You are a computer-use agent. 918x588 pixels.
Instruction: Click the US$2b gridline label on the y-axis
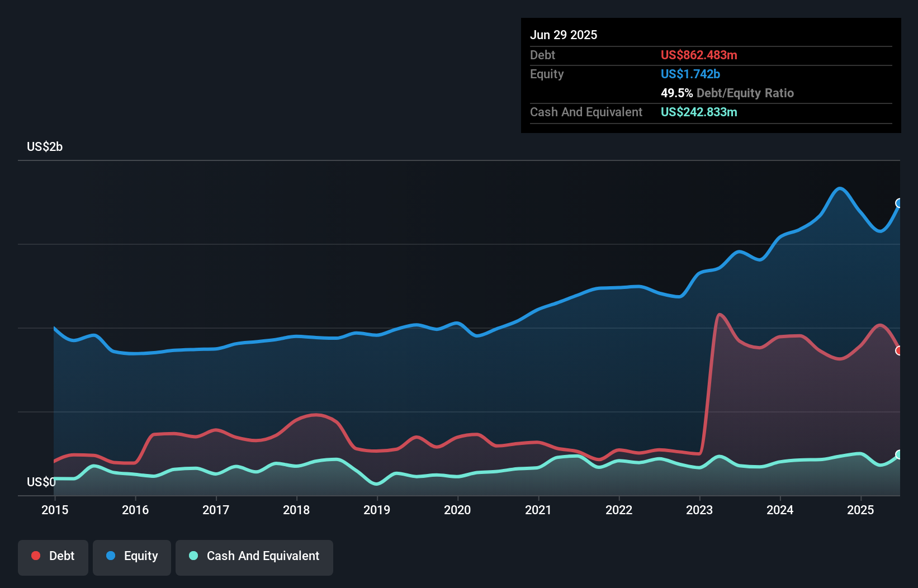(45, 147)
